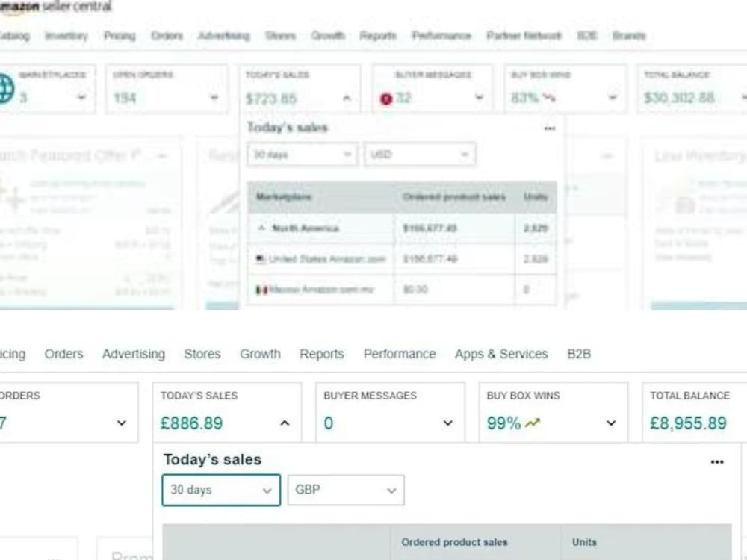Click the globe icon on Marketplaces card
This screenshot has height=560, width=747.
6,89
